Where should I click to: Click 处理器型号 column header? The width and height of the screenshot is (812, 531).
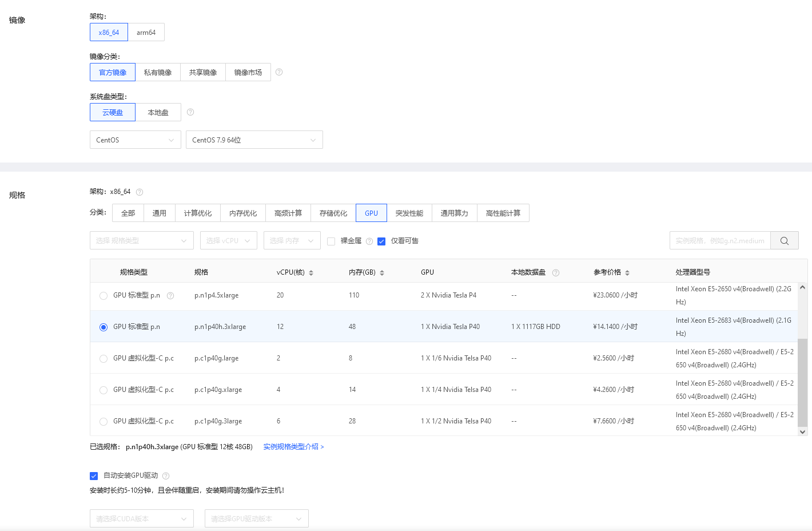(693, 273)
